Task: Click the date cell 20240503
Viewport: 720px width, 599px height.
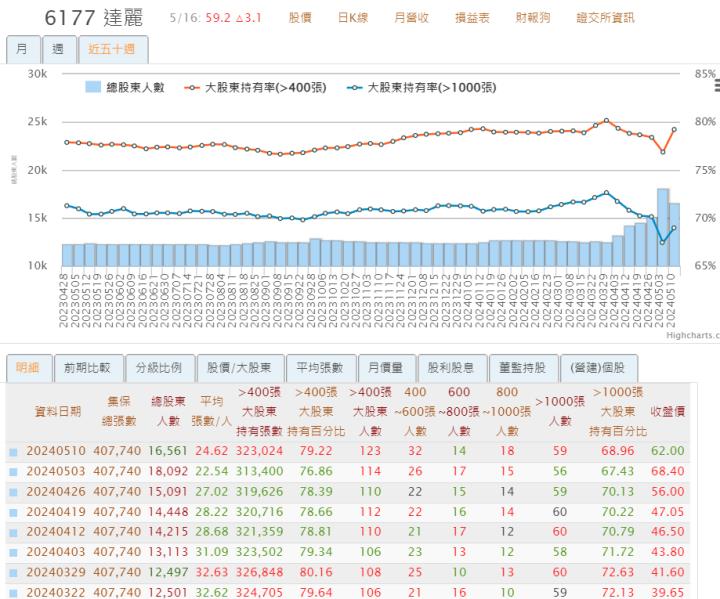Action: [56, 471]
